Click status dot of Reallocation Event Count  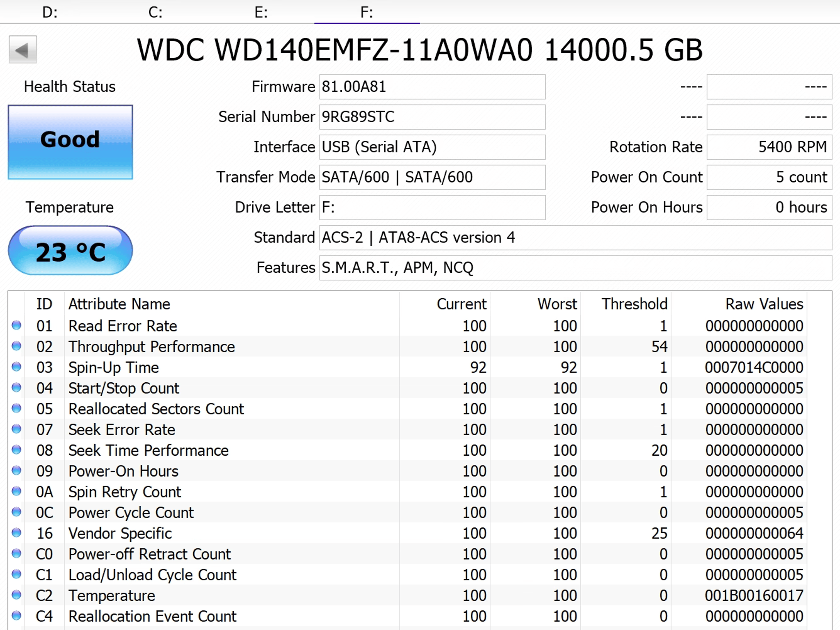16,616
